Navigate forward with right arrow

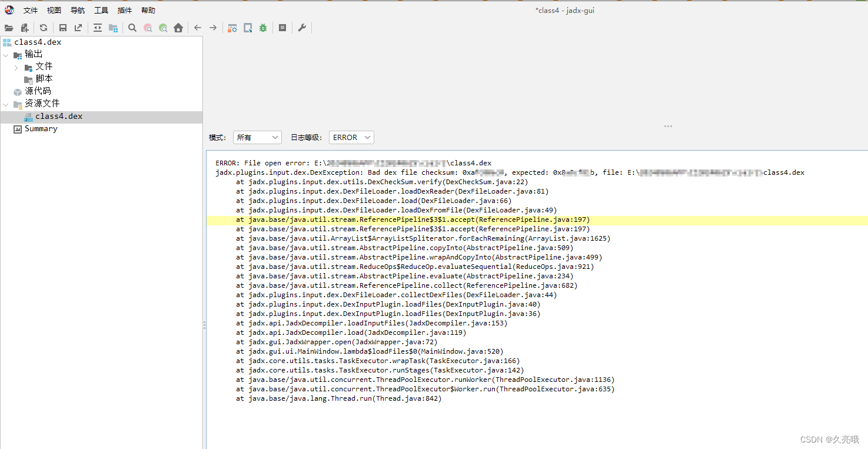pyautogui.click(x=213, y=28)
